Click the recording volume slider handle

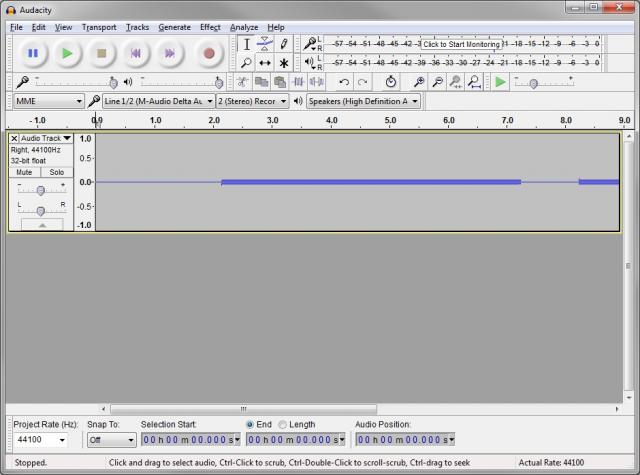point(113,83)
